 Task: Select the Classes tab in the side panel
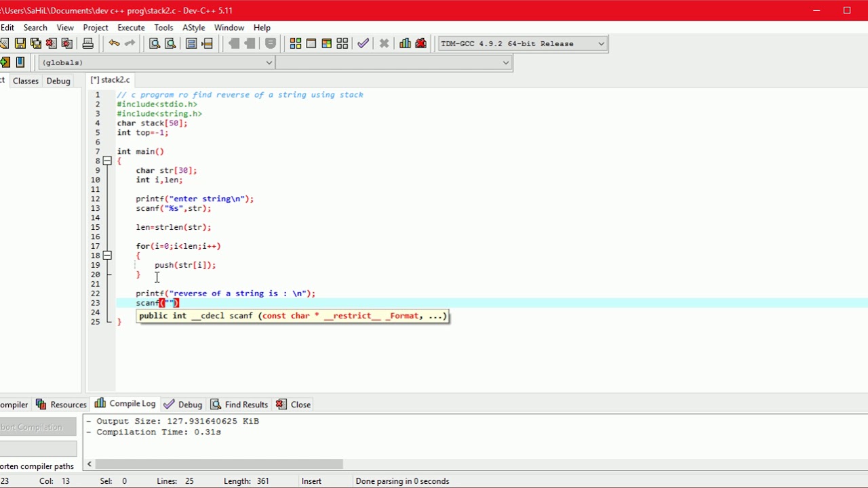click(x=26, y=81)
